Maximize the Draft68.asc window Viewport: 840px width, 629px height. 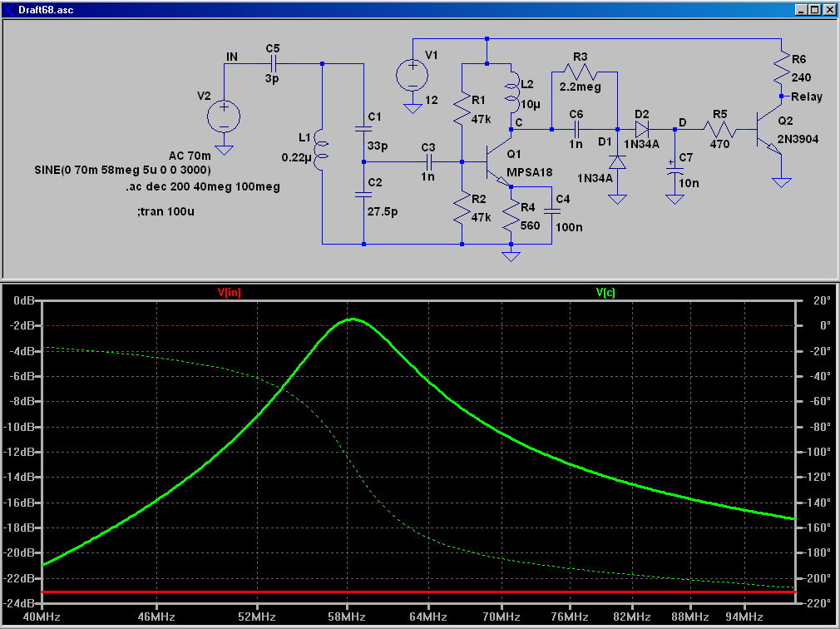point(814,10)
